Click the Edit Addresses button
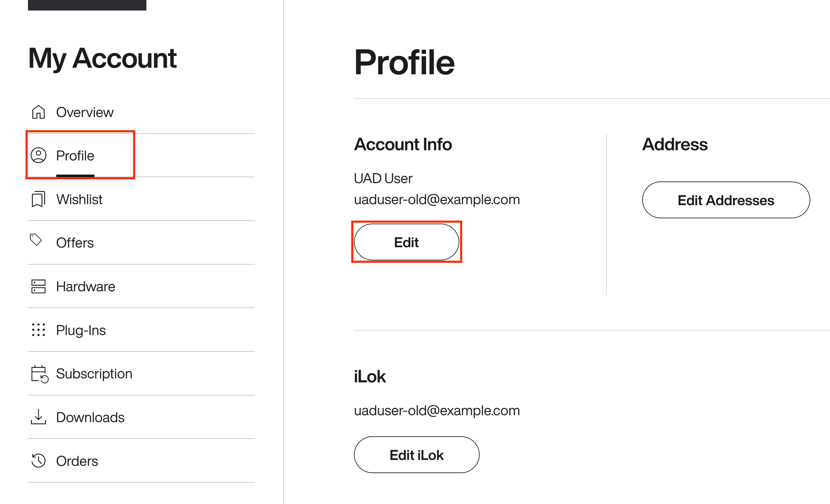830x504 pixels. (726, 200)
